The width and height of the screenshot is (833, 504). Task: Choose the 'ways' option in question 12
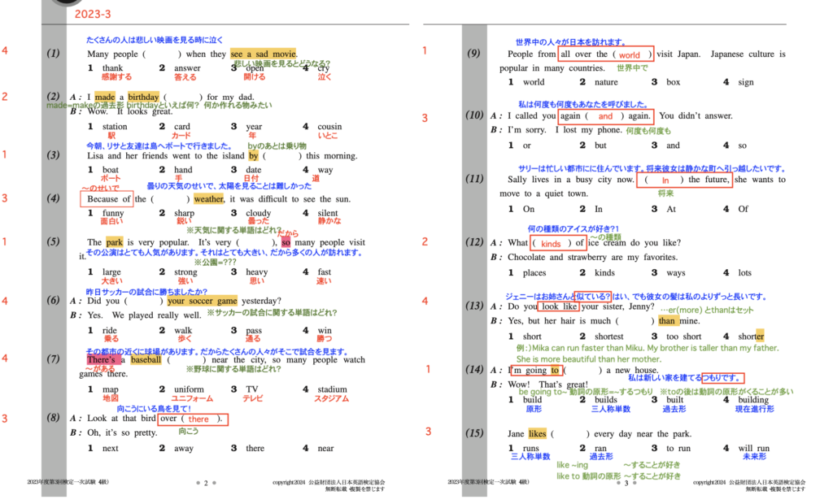(x=676, y=272)
